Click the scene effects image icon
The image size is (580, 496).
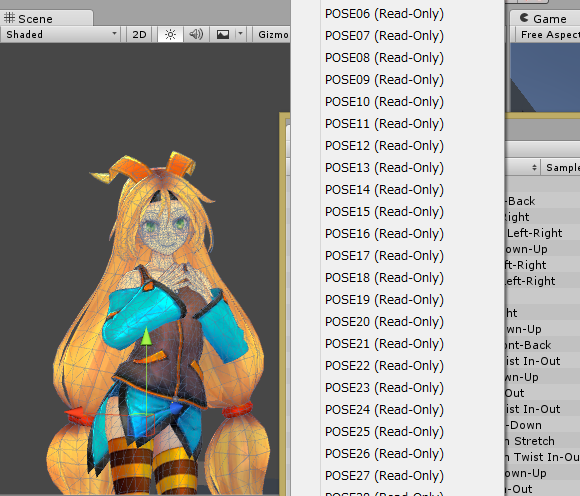(x=223, y=35)
